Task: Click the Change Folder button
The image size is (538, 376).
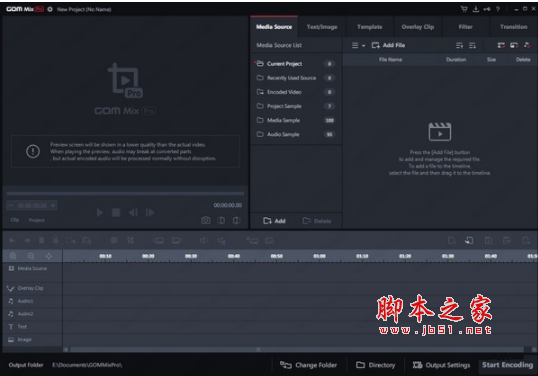Action: click(x=308, y=365)
